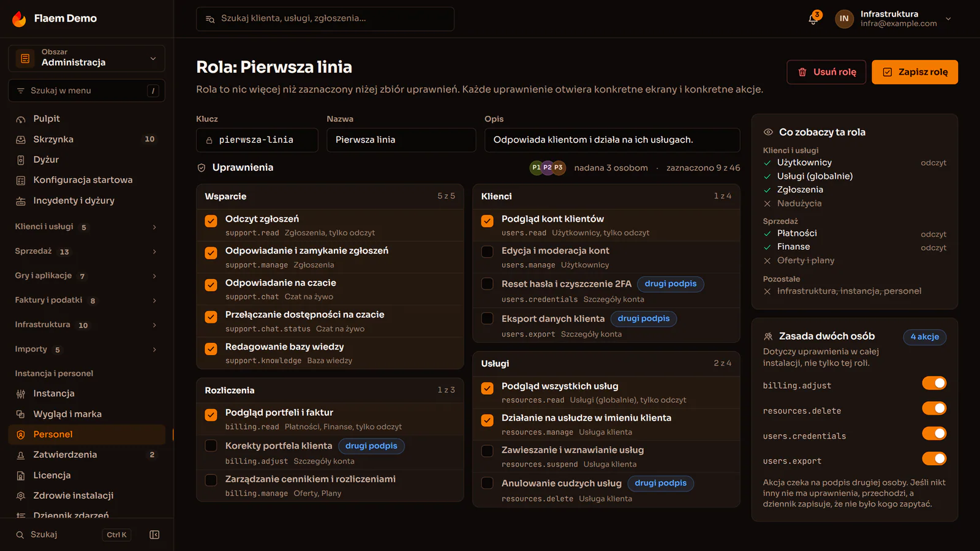Click the Wygląd i marka icon
The width and height of the screenshot is (980, 551).
pyautogui.click(x=21, y=414)
